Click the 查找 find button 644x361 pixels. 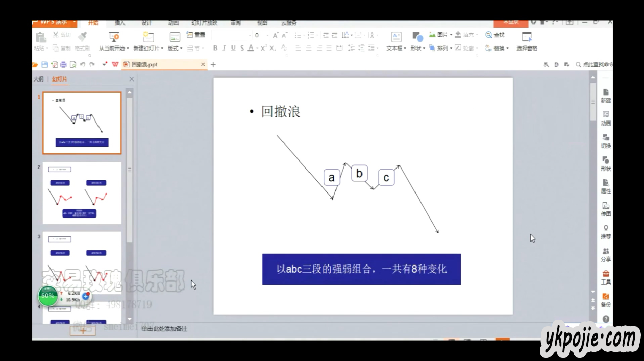(495, 35)
